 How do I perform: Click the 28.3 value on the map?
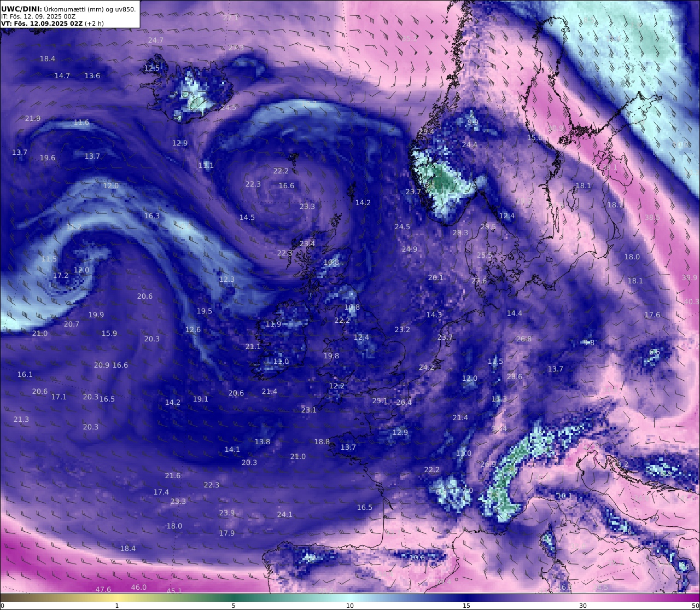[x=460, y=233]
